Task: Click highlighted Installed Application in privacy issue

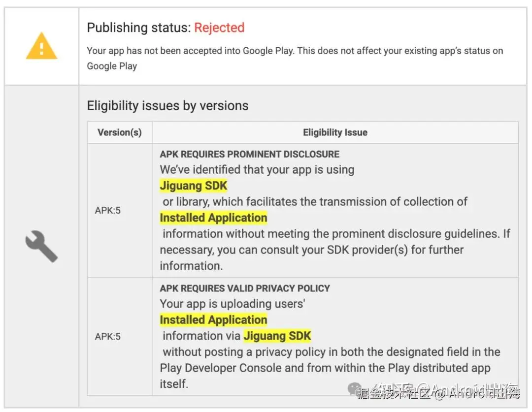Action: pyautogui.click(x=213, y=320)
